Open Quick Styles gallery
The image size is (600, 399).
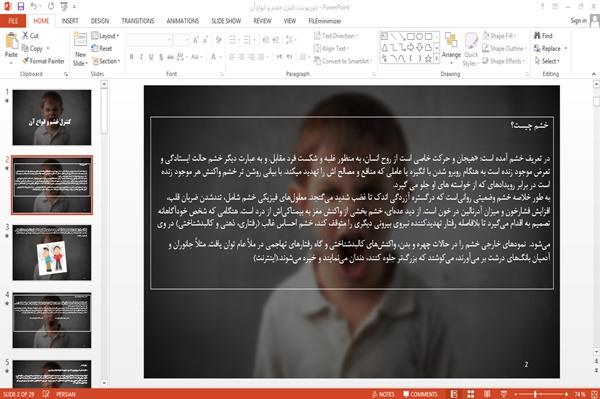pos(471,50)
